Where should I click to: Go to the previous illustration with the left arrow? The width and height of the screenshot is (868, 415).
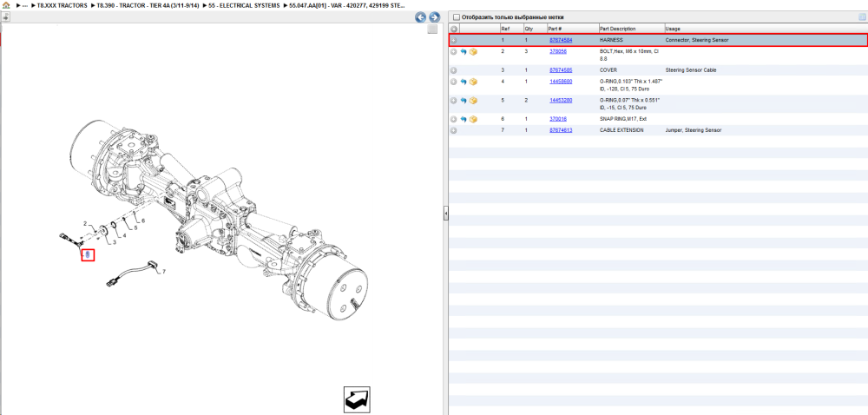pos(421,17)
